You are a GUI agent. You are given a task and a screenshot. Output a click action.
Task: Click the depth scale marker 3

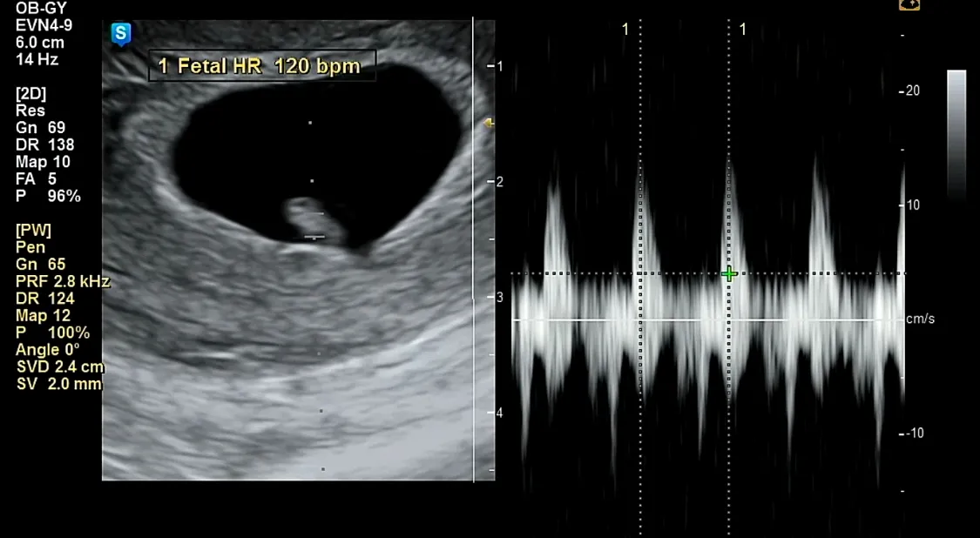coord(499,297)
